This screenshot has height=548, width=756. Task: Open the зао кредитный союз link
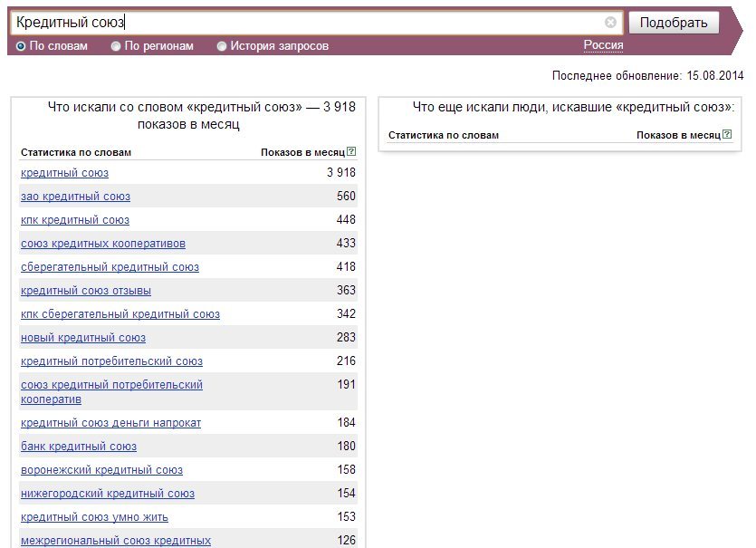click(76, 197)
